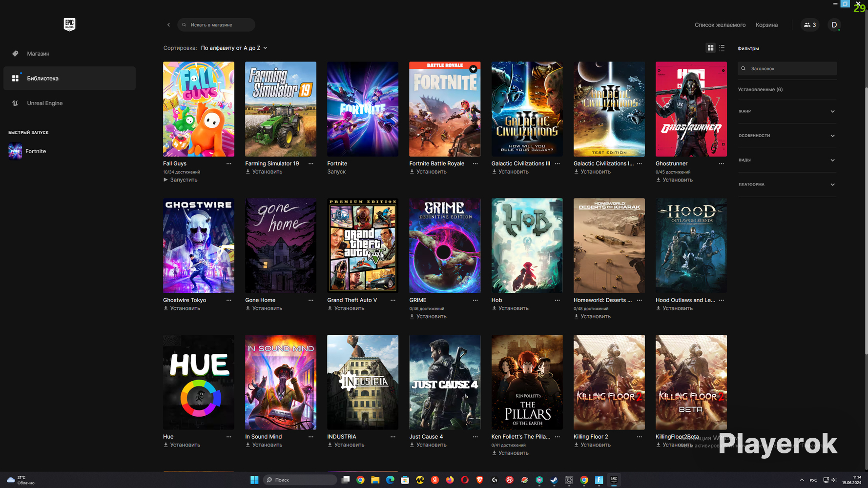The height and width of the screenshot is (488, 868).
Task: Open File Explorer from the taskbar
Action: pyautogui.click(x=375, y=480)
